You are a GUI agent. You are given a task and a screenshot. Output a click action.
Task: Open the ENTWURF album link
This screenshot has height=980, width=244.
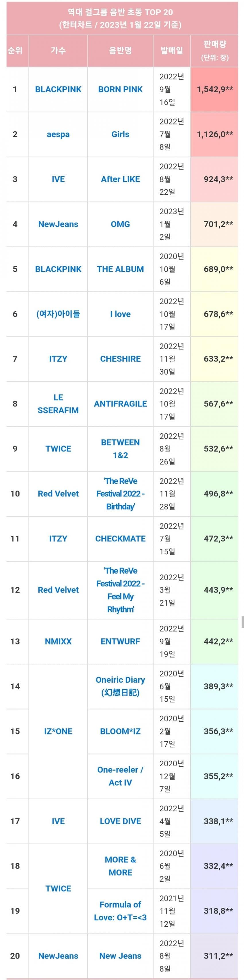[120, 641]
